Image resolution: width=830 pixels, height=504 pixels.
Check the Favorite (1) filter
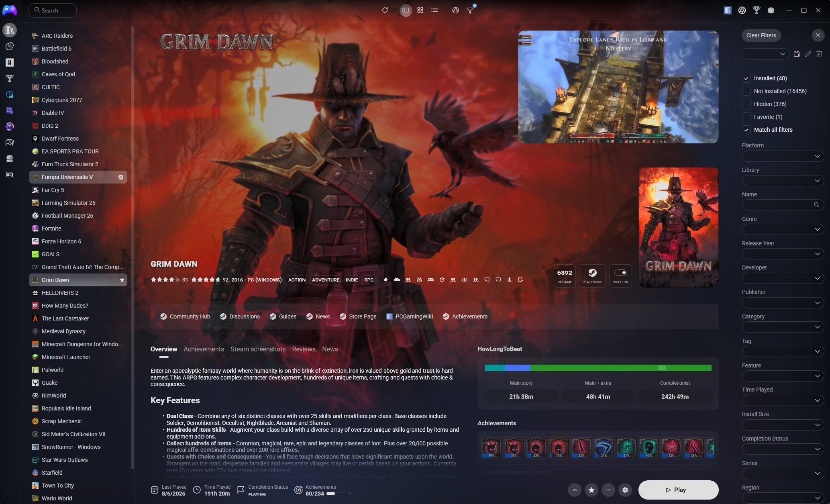tap(746, 117)
